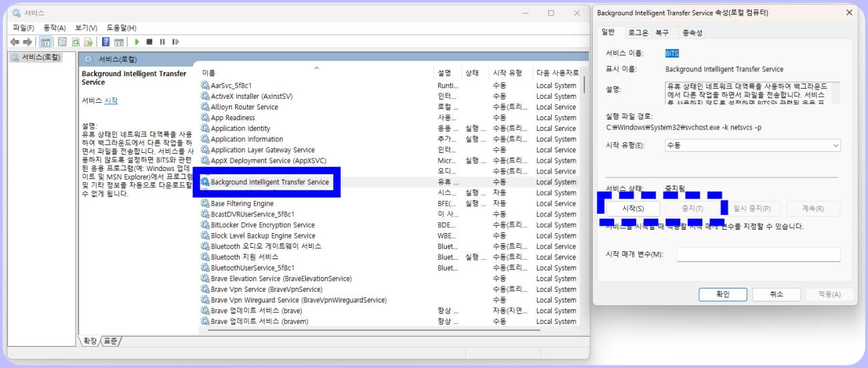Click the 일시 중지(P) button
The width and height of the screenshot is (868, 368).
pos(752,208)
